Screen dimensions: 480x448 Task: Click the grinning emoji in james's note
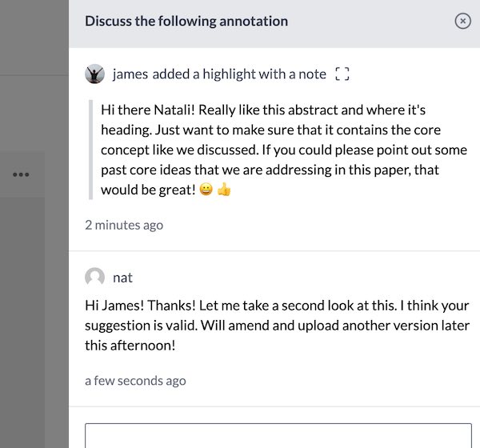click(x=206, y=190)
